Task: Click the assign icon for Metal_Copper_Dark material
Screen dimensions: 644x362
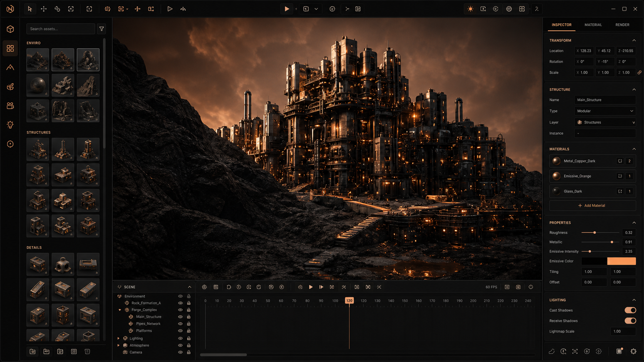Action: tap(620, 161)
